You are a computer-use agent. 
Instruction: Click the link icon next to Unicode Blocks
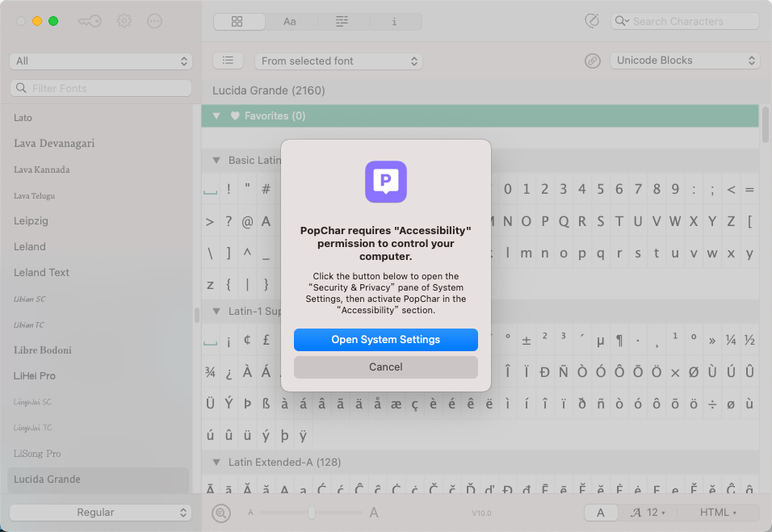[594, 60]
